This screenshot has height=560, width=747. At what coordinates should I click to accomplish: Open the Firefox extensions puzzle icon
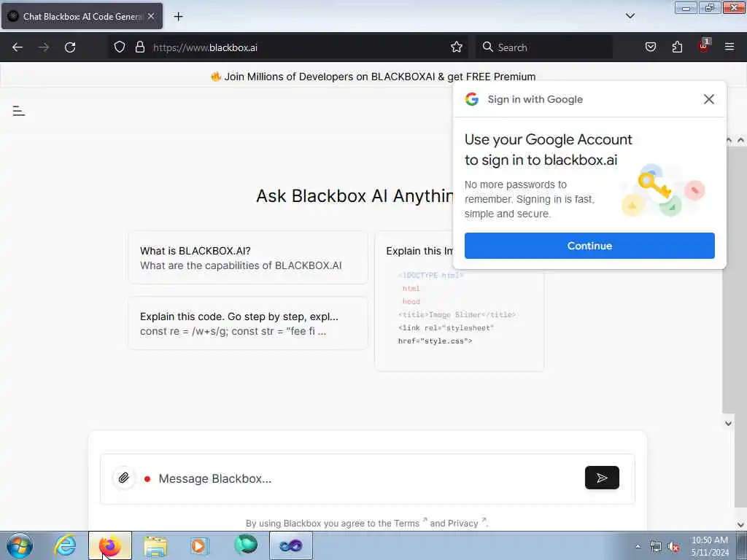[677, 47]
